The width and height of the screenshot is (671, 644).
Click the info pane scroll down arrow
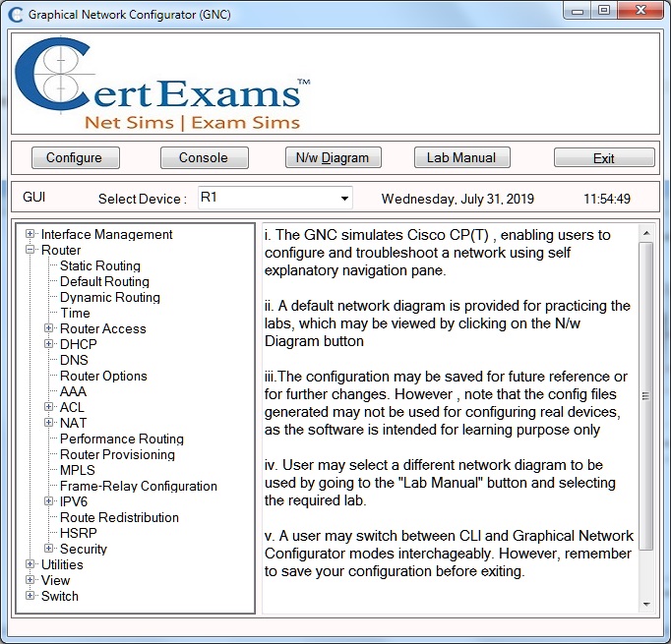(646, 605)
